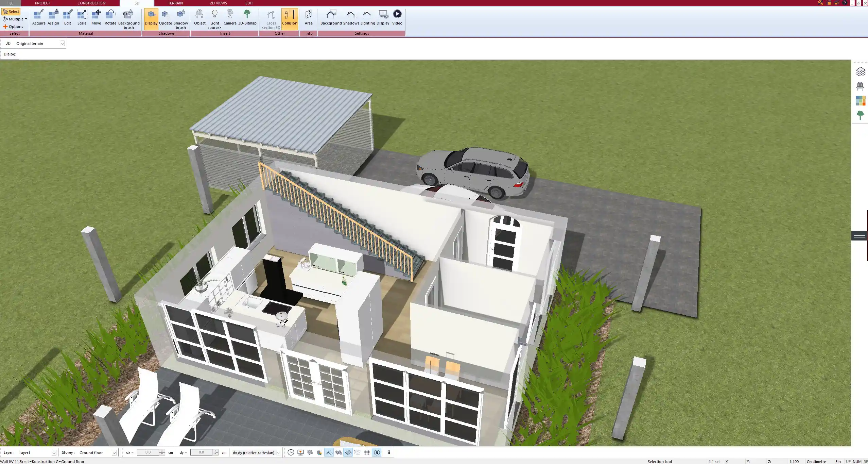Open the Layer1 layer dropdown
The height and width of the screenshot is (464, 868).
pos(54,453)
